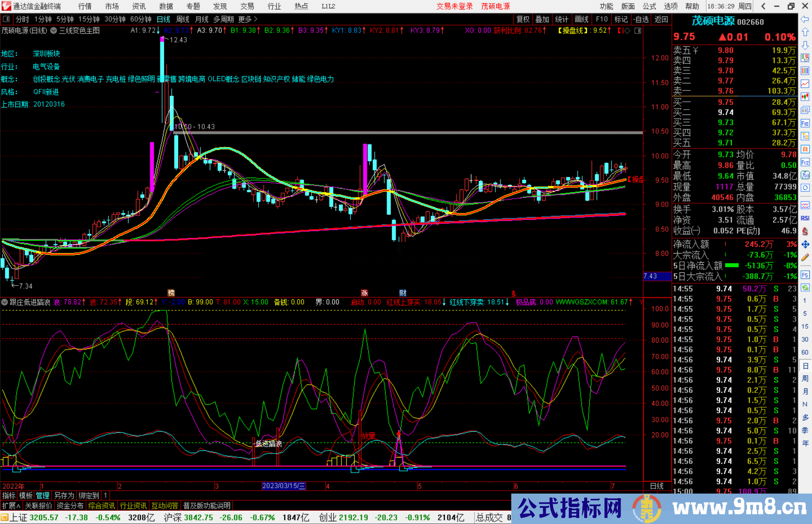Switch to the 15-minute period in the sidebar
Screen dimensions: 812x524
[x=804, y=326]
